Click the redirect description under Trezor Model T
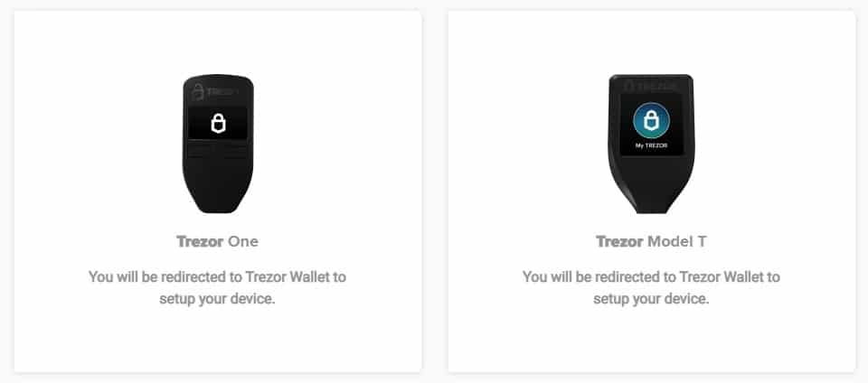 tap(652, 287)
